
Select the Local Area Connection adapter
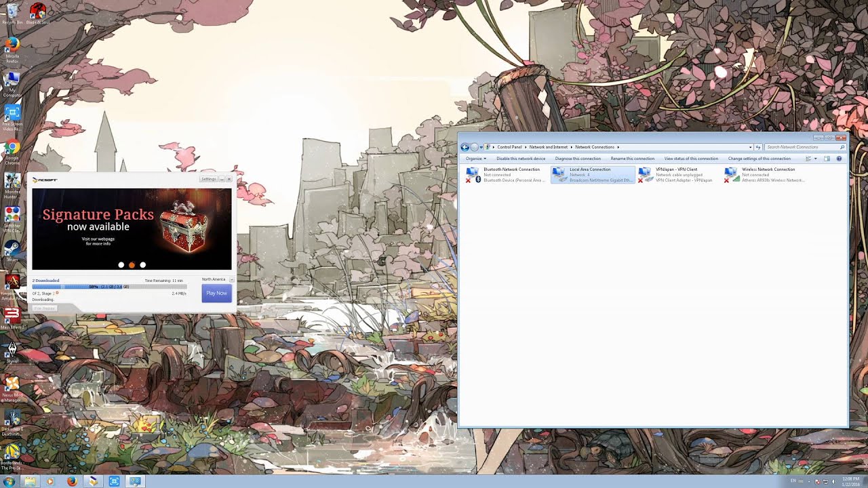coord(593,175)
